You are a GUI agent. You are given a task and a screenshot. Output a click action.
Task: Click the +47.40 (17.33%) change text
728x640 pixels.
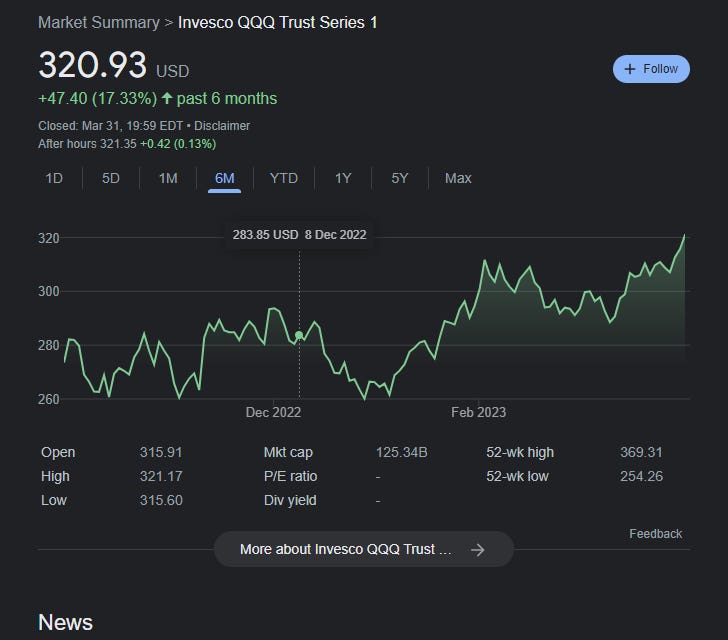click(98, 98)
